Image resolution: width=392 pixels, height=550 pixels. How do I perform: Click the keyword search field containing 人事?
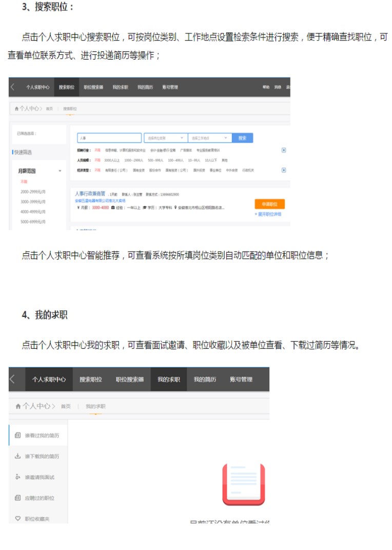pyautogui.click(x=109, y=138)
